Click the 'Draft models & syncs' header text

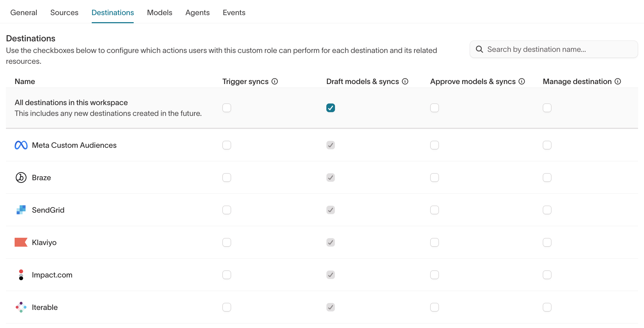coord(363,81)
